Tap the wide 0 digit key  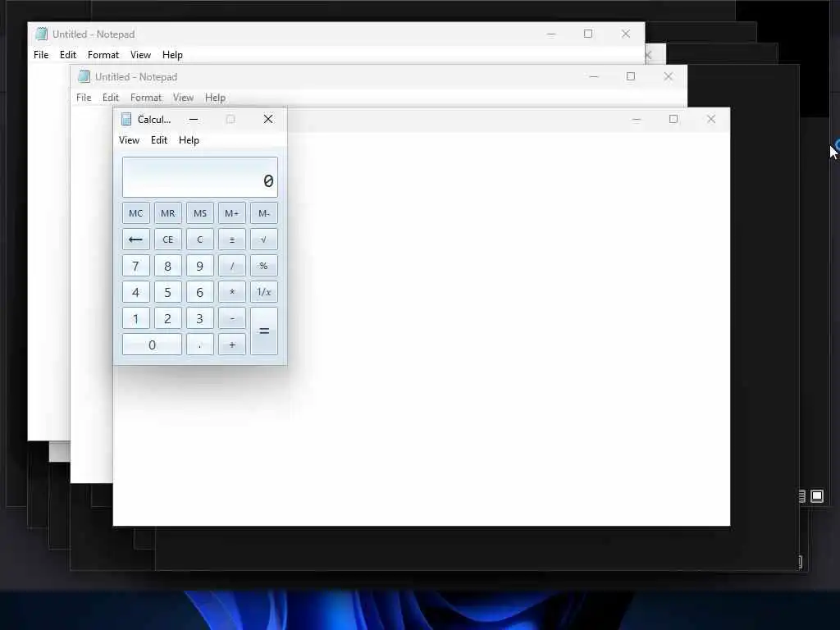point(152,345)
